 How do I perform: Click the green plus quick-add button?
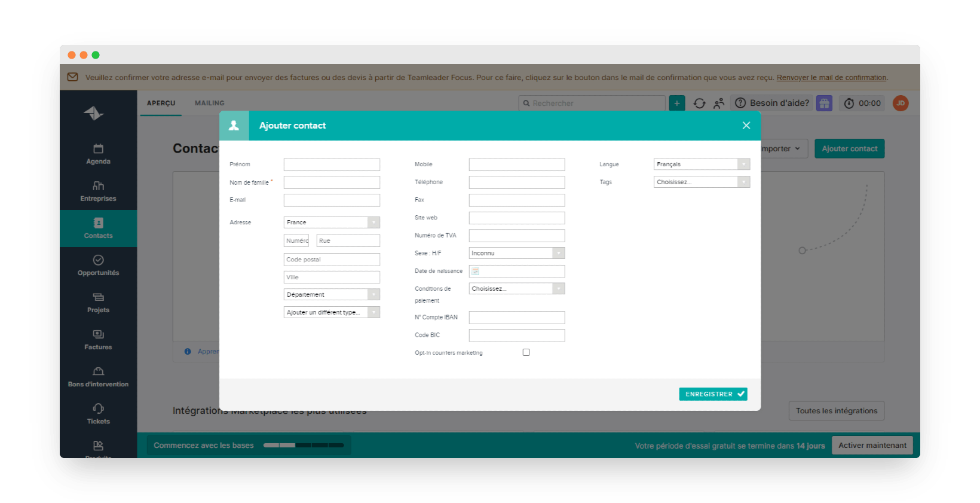coord(677,103)
